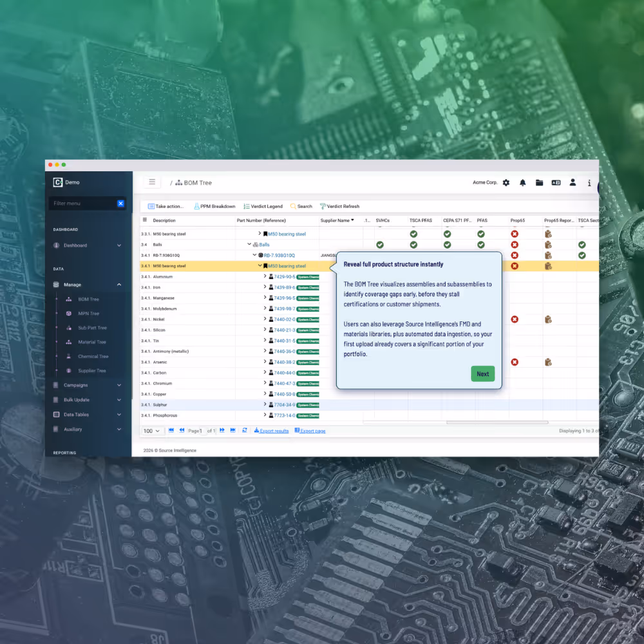Open Prop65 report icon in Nickel row

pos(548,319)
